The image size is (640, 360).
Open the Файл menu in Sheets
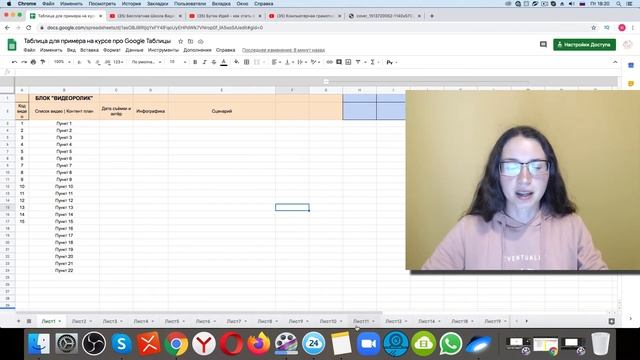(x=29, y=50)
